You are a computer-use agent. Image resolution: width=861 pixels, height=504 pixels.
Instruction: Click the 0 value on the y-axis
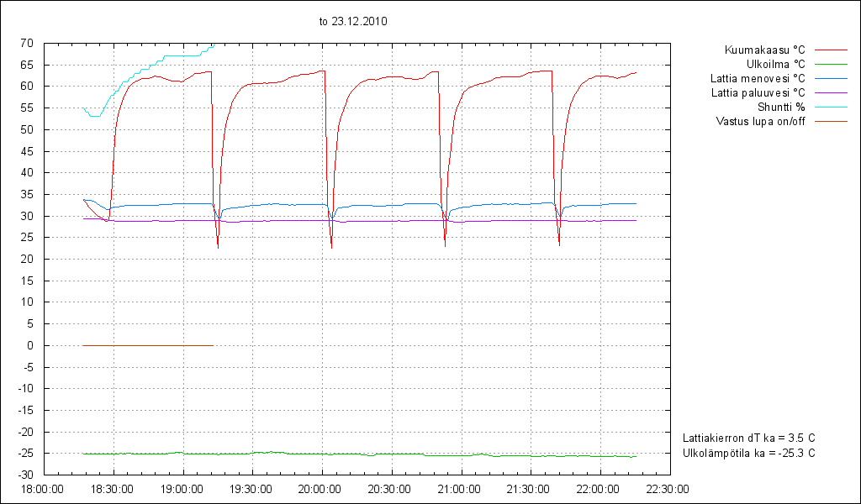[x=29, y=345]
